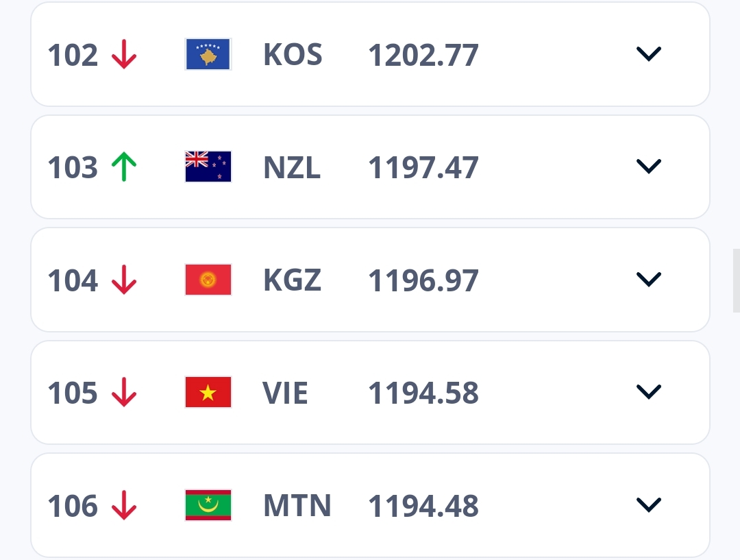Click the red down arrow beside rank 105
Viewport: 740px width, 560px height.
pyautogui.click(x=124, y=393)
